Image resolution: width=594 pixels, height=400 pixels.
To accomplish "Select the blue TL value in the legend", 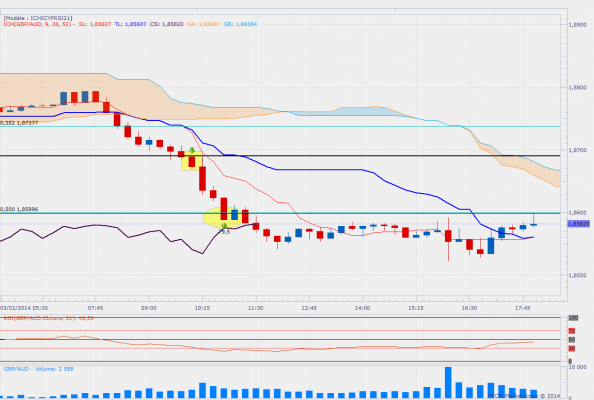I will [130, 24].
